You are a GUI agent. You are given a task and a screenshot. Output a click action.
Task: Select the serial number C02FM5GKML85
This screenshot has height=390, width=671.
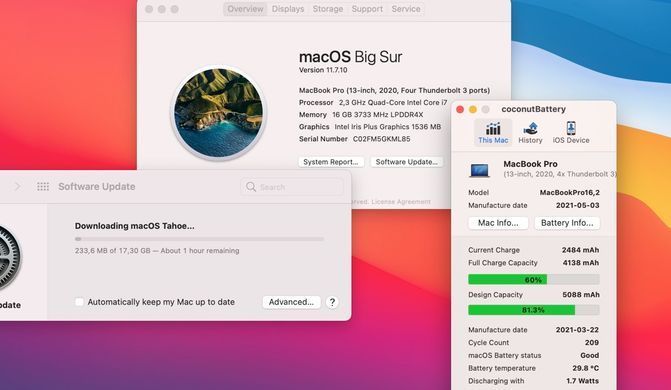click(x=382, y=139)
